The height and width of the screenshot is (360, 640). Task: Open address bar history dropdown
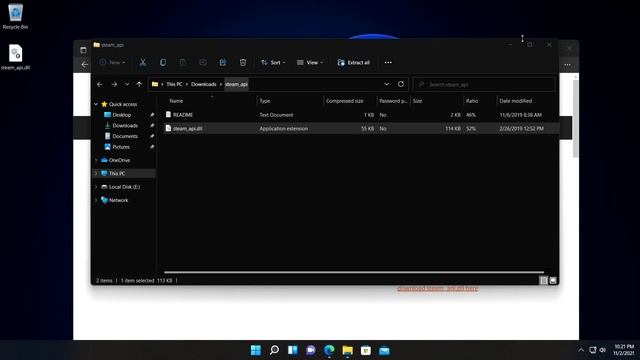pos(387,84)
